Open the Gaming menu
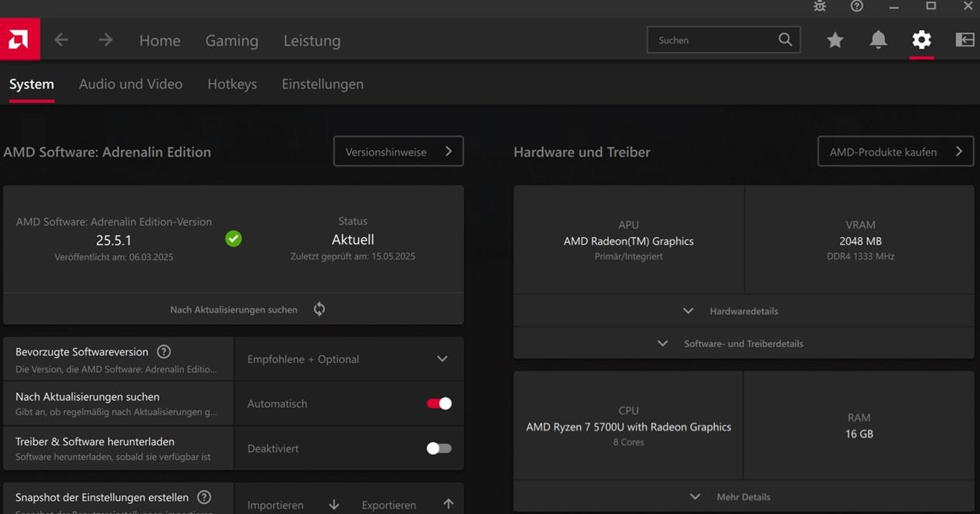 coord(231,41)
